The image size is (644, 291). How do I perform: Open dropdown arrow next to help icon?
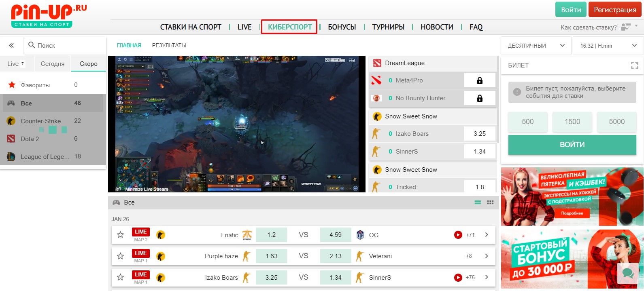coord(636,25)
